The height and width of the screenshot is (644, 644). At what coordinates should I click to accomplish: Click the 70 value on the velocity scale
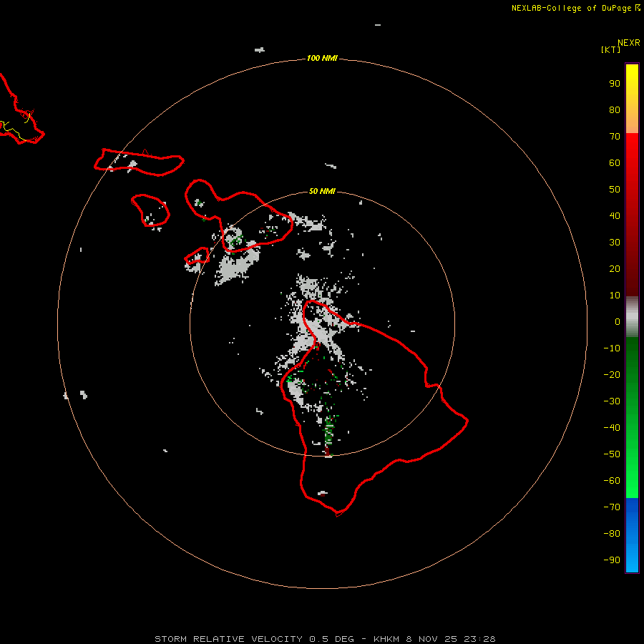(x=615, y=137)
